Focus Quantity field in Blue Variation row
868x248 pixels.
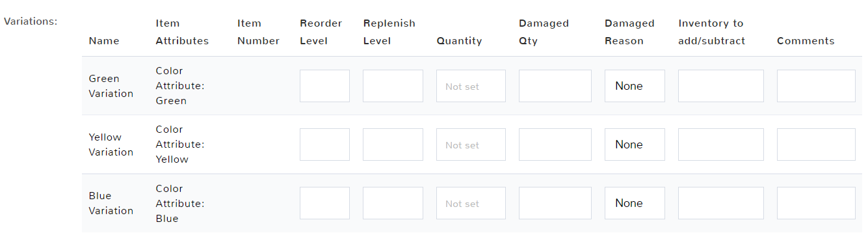[471, 203]
